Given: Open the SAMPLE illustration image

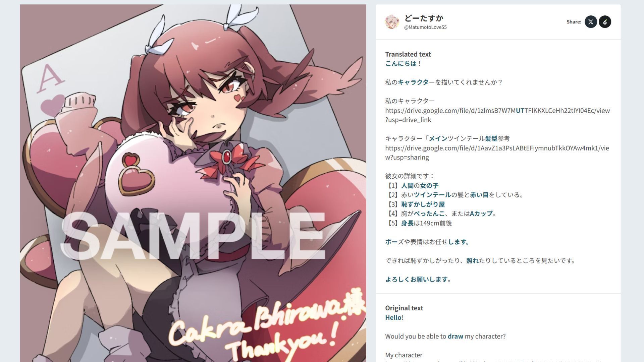Looking at the screenshot, I should [x=193, y=183].
